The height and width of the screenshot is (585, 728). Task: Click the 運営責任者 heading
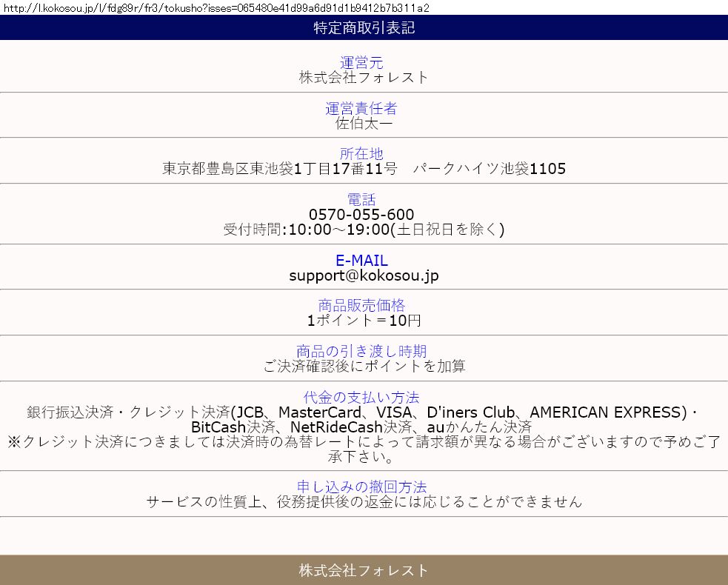coord(361,108)
